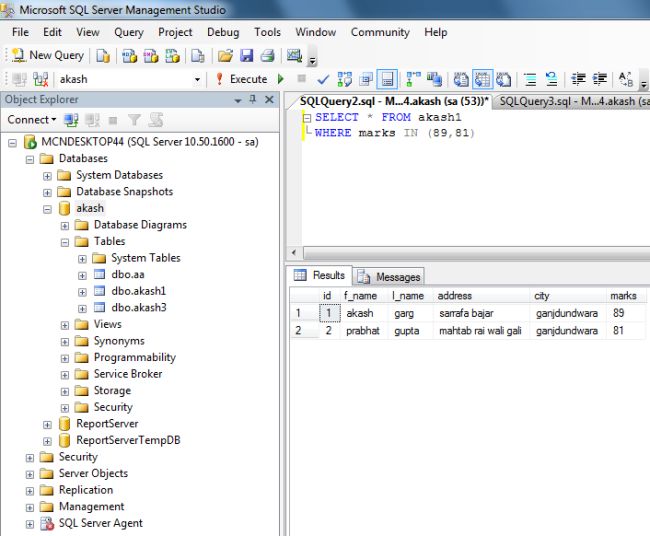Click the green Debug play icon
650x536 pixels.
point(281,79)
